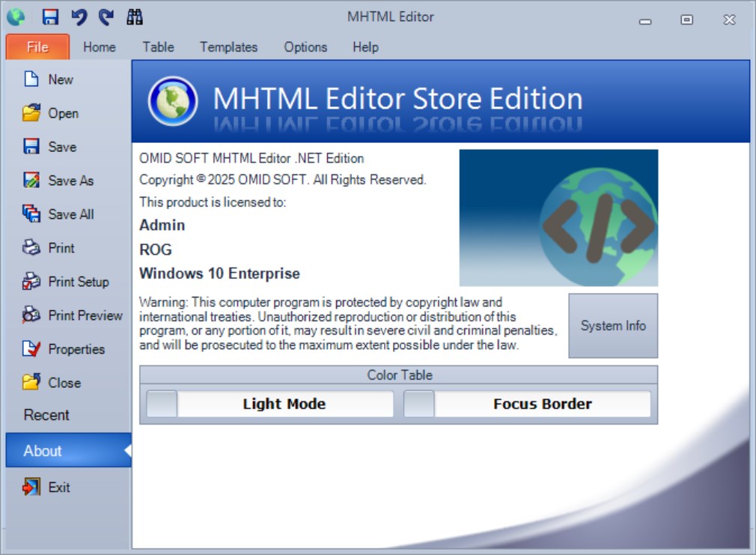Click the New document icon

pyautogui.click(x=31, y=79)
